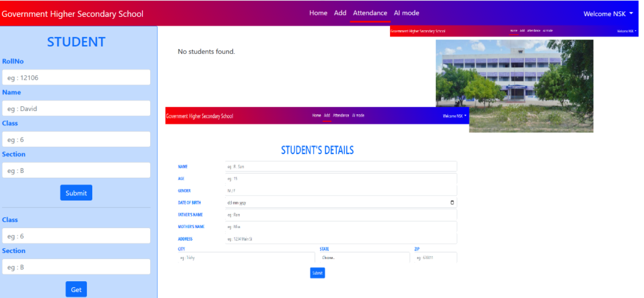Screen dimensions: 644x298
Task: Expand the State Choose dropdown
Action: coord(364,258)
